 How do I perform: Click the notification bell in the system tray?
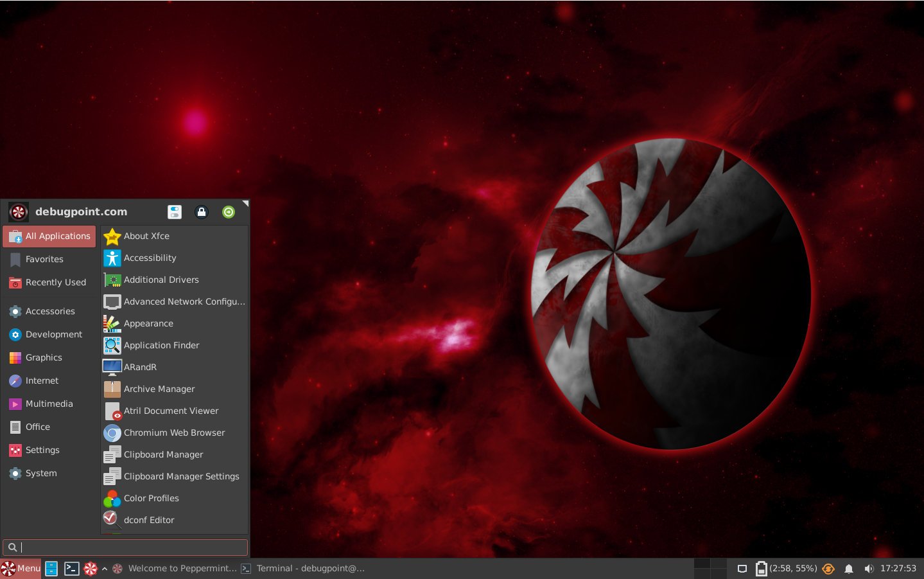tap(849, 568)
